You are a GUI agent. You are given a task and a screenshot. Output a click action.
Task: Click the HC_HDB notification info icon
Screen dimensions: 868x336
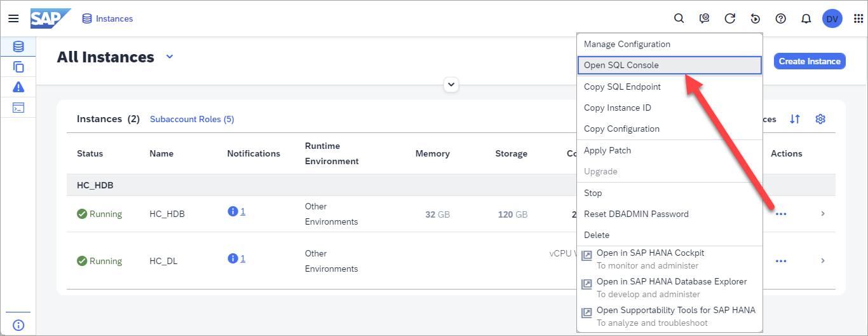pyautogui.click(x=233, y=211)
